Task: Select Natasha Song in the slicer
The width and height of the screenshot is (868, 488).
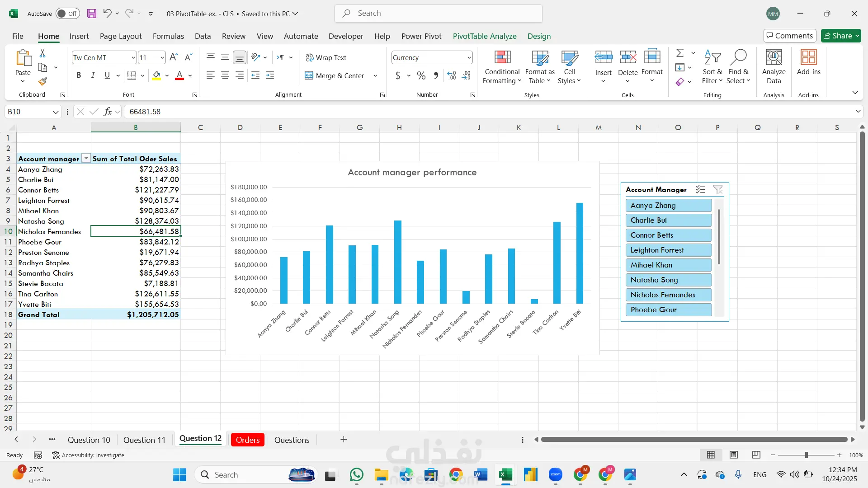Action: tap(668, 280)
